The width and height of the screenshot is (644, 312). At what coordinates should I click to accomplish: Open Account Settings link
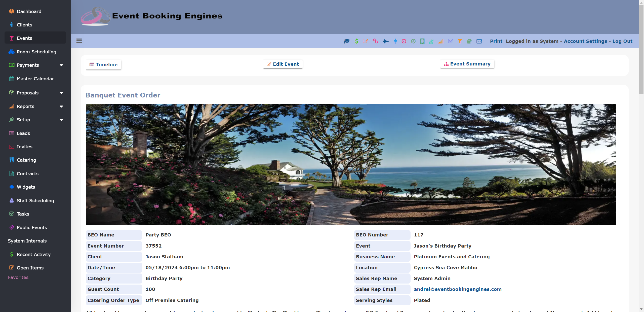(585, 41)
